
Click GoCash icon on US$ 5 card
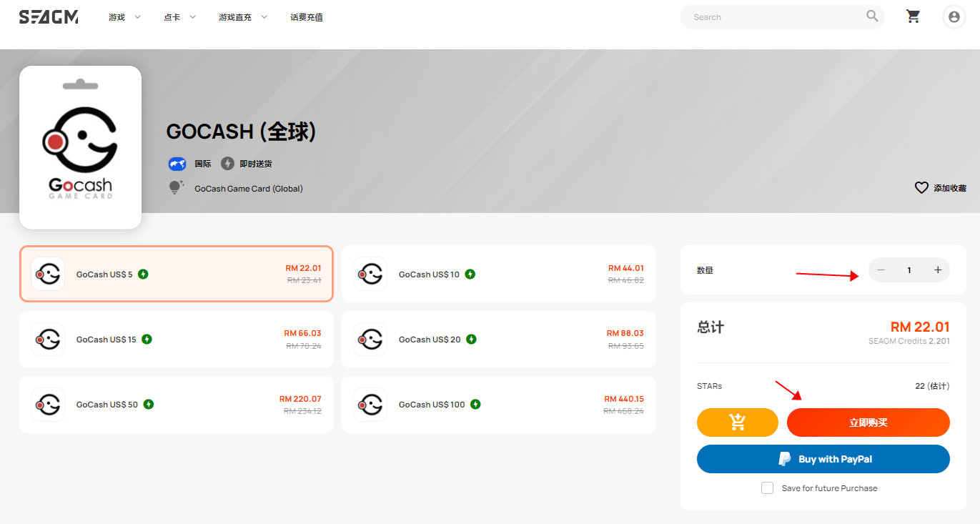(48, 274)
